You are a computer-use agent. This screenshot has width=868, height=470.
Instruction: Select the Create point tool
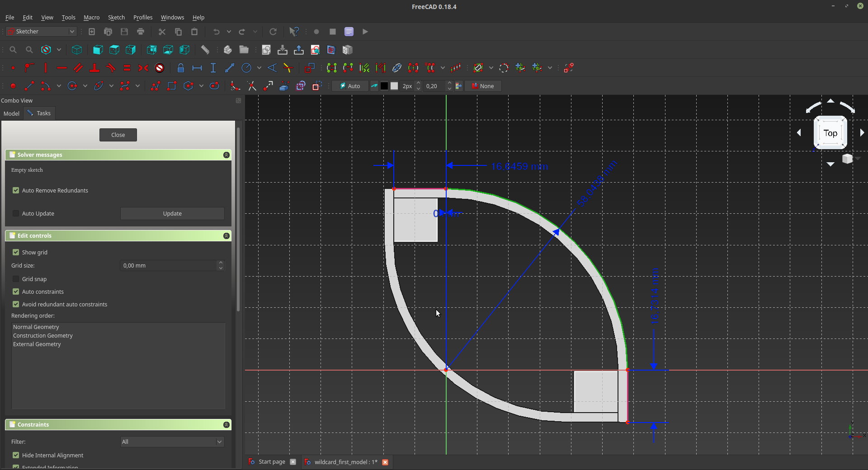coord(13,86)
